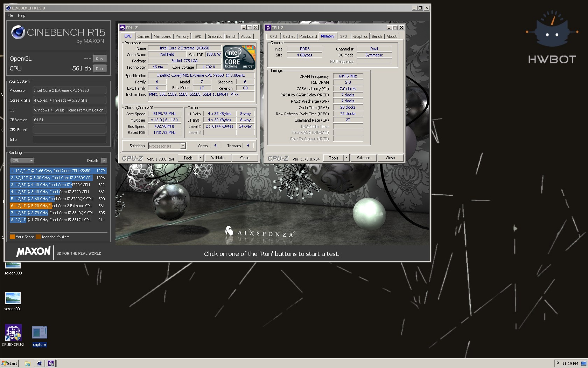Click the Identical System legend swatch
Image resolution: width=588 pixels, height=368 pixels.
coord(38,237)
